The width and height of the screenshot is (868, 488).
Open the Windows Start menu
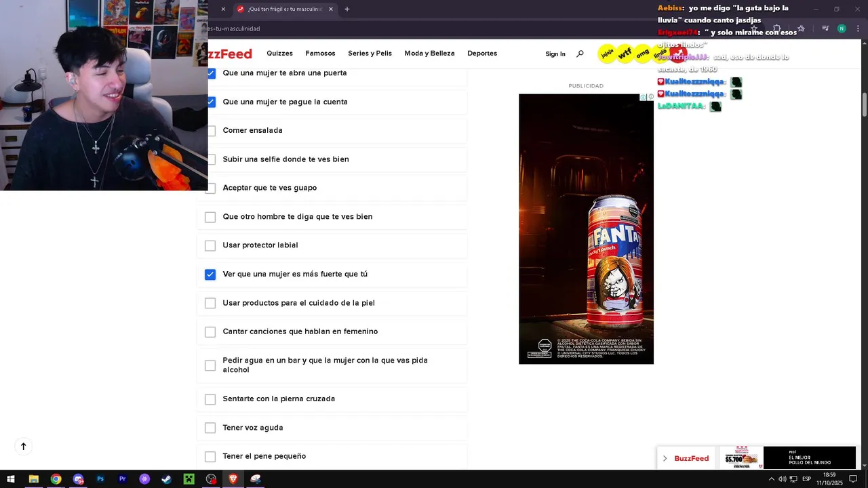coord(11,479)
